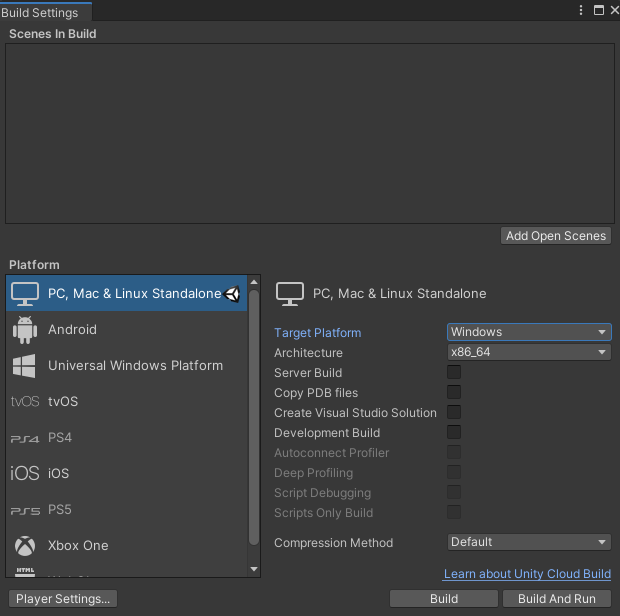This screenshot has width=620, height=616.
Task: Click the Compression Method label
Action: (333, 543)
